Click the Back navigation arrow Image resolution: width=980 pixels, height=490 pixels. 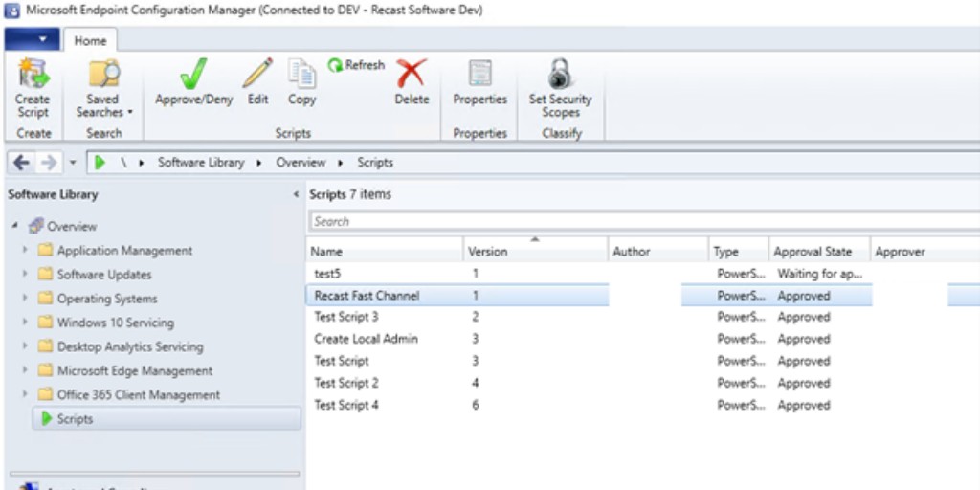[21, 163]
